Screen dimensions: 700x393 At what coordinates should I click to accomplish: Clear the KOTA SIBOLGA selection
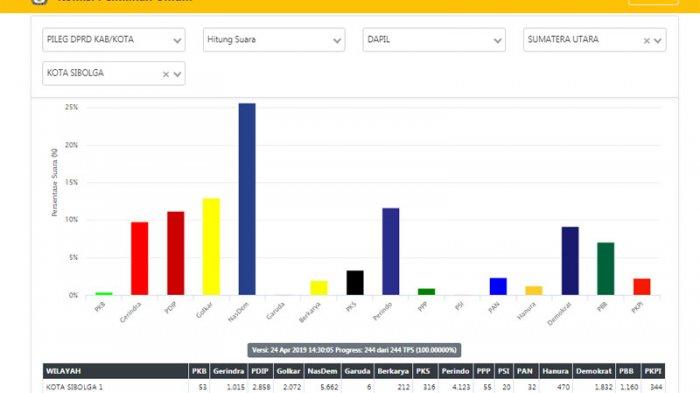point(166,74)
